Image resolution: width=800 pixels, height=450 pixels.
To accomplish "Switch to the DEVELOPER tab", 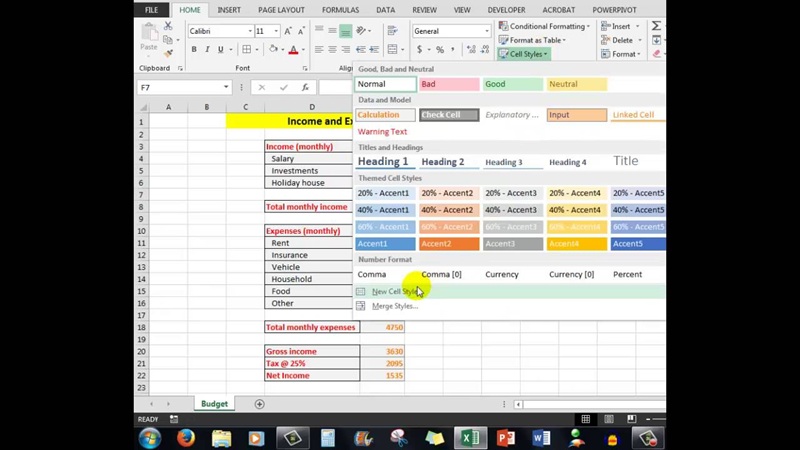I will point(506,10).
